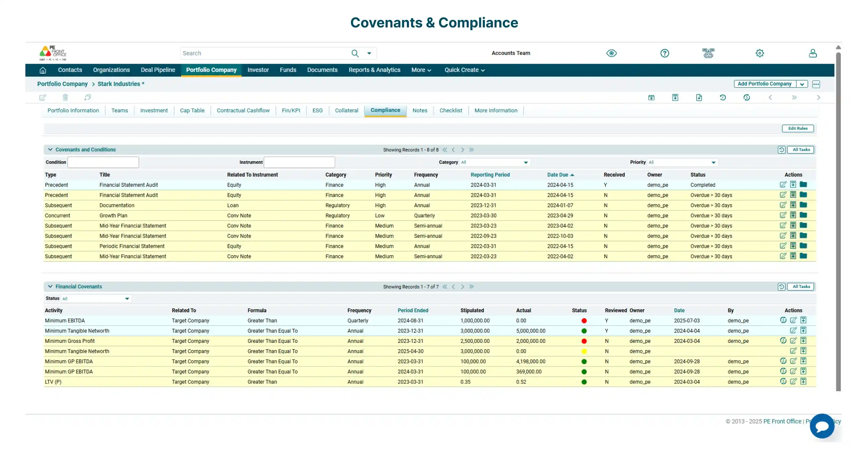Image resolution: width=868 pixels, height=456 pixels.
Task: Open the Priority filter dropdown
Action: [683, 163]
